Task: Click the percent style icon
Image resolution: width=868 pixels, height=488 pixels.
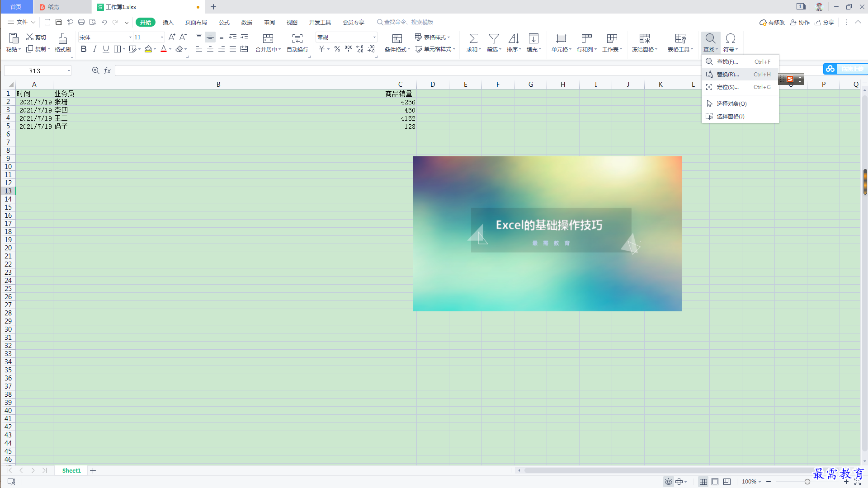Action: [337, 49]
